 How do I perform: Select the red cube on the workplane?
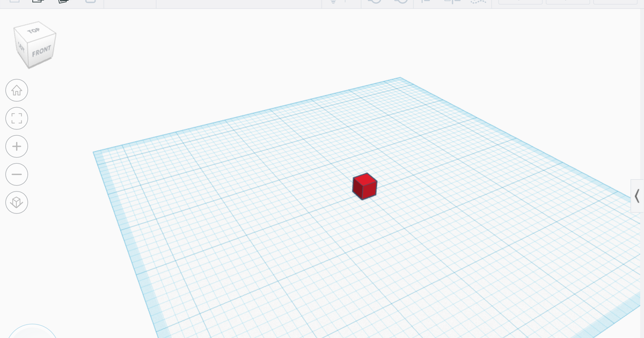(x=364, y=187)
